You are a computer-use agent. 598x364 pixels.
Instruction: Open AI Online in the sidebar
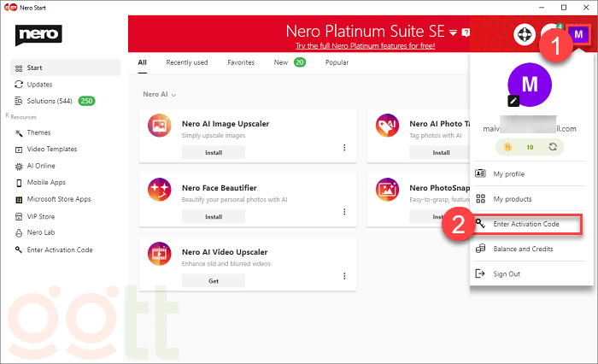click(x=41, y=166)
